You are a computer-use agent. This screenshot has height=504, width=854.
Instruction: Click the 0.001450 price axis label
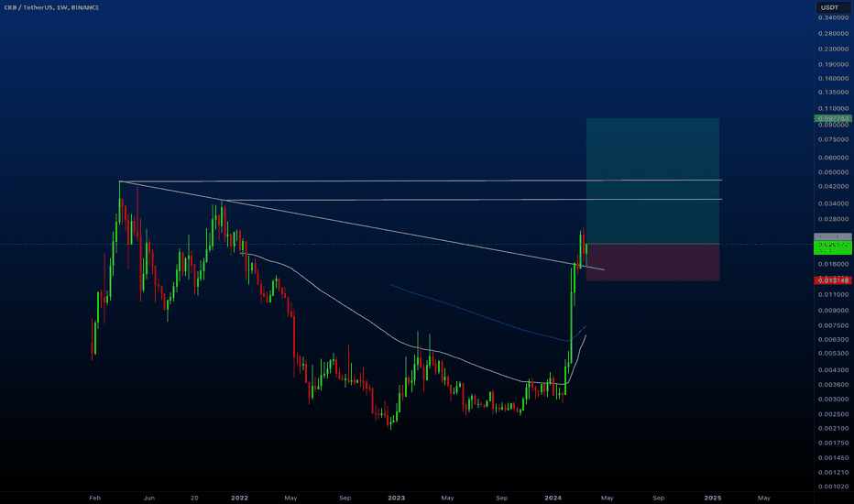click(x=833, y=457)
